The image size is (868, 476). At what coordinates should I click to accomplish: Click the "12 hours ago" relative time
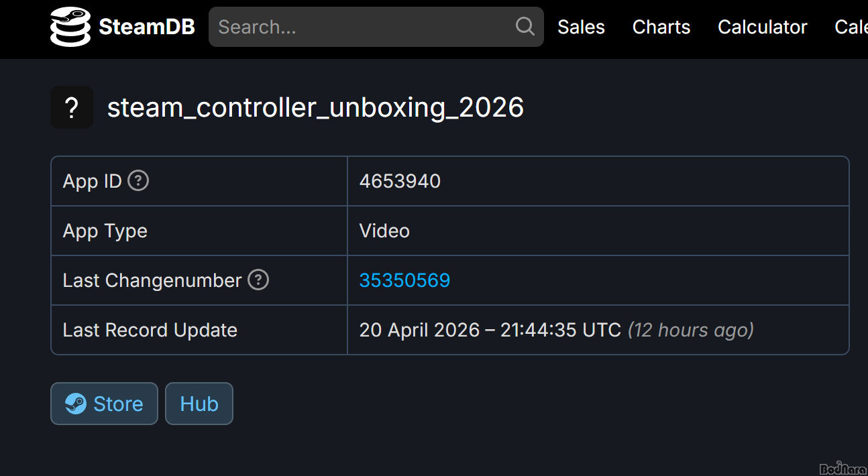pyautogui.click(x=690, y=330)
